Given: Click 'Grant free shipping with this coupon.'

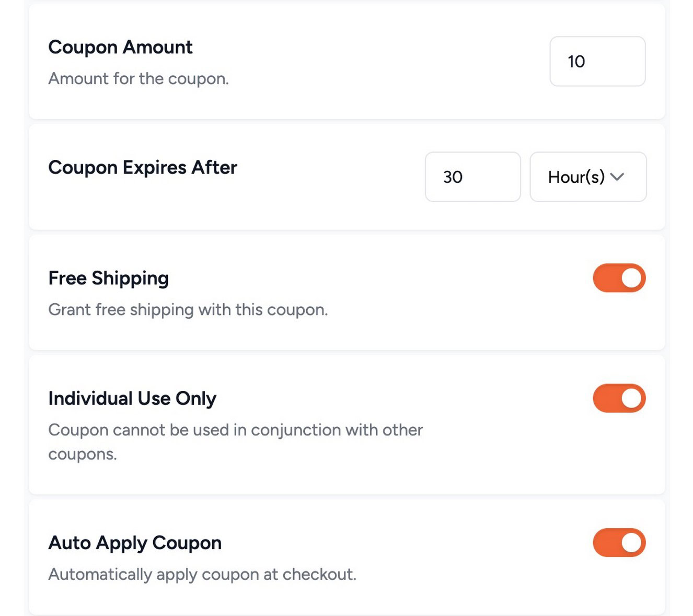Looking at the screenshot, I should (x=188, y=309).
